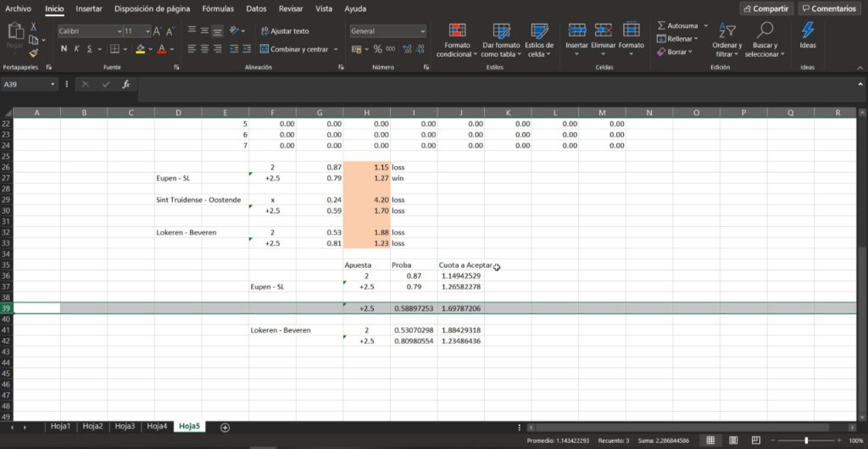Switch to the Insertar ribbon tab
The width and height of the screenshot is (868, 449).
(x=89, y=8)
